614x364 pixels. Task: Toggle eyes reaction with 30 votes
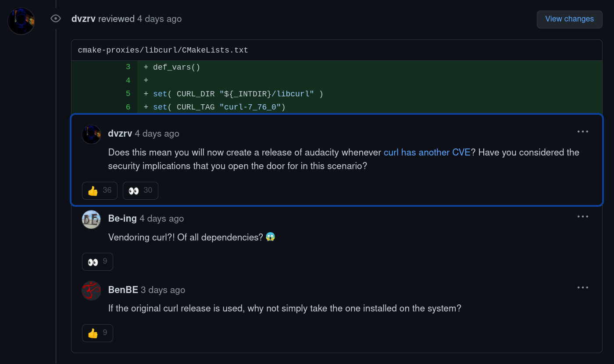[x=140, y=191]
